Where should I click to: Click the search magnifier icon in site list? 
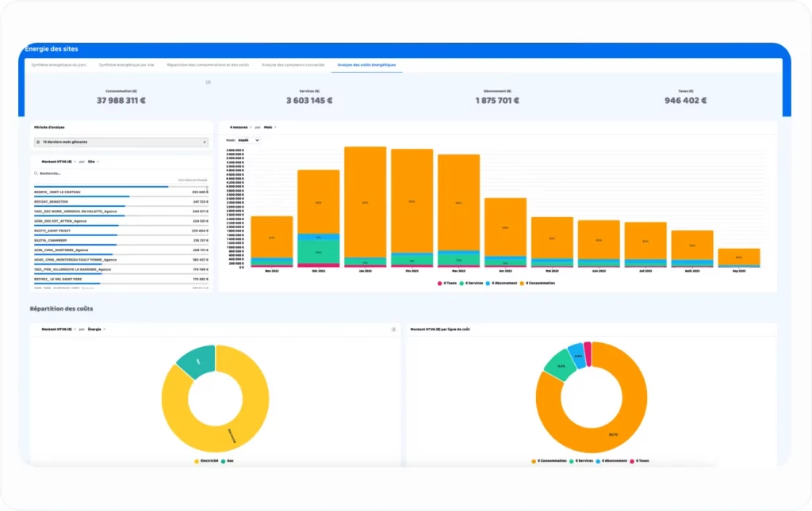36,173
